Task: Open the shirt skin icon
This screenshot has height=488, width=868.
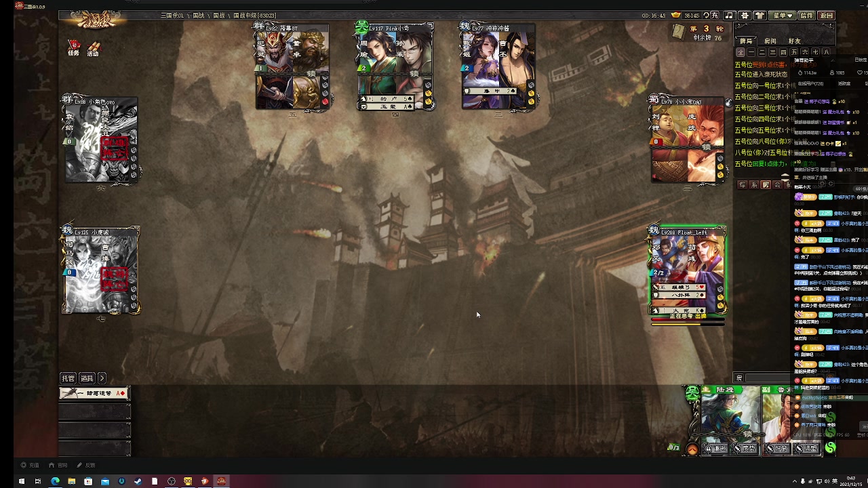Action: tap(760, 15)
